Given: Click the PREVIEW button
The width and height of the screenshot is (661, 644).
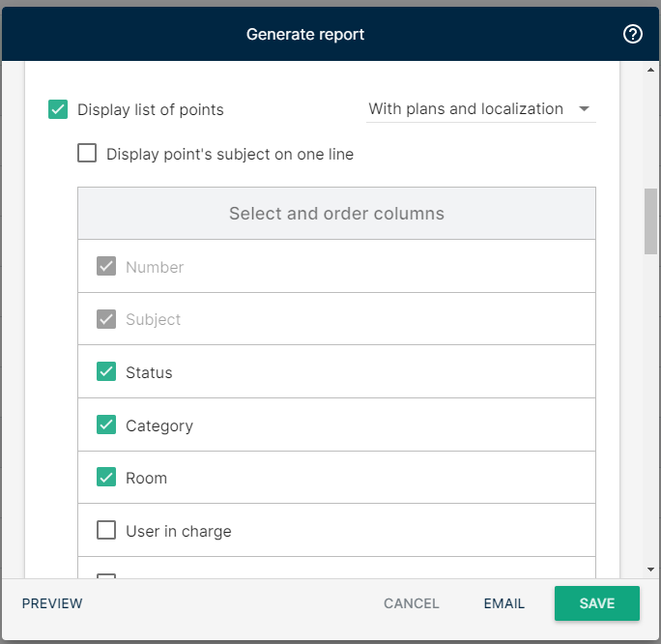Looking at the screenshot, I should [52, 603].
